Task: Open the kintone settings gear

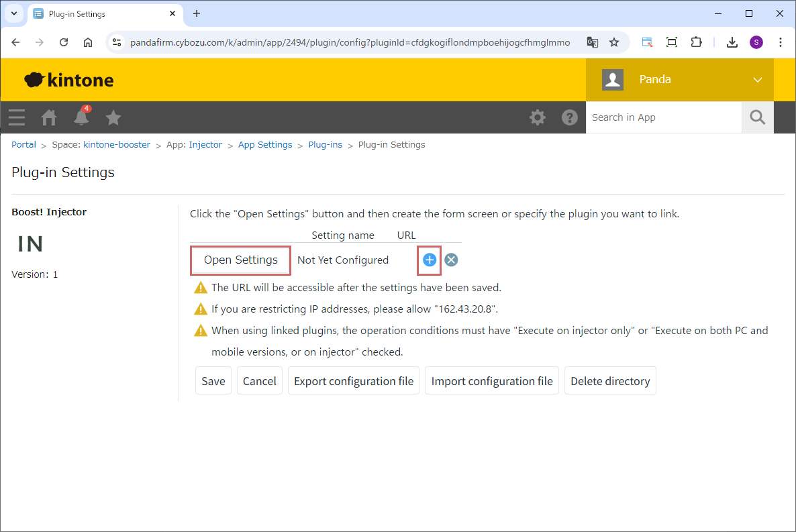Action: (537, 117)
